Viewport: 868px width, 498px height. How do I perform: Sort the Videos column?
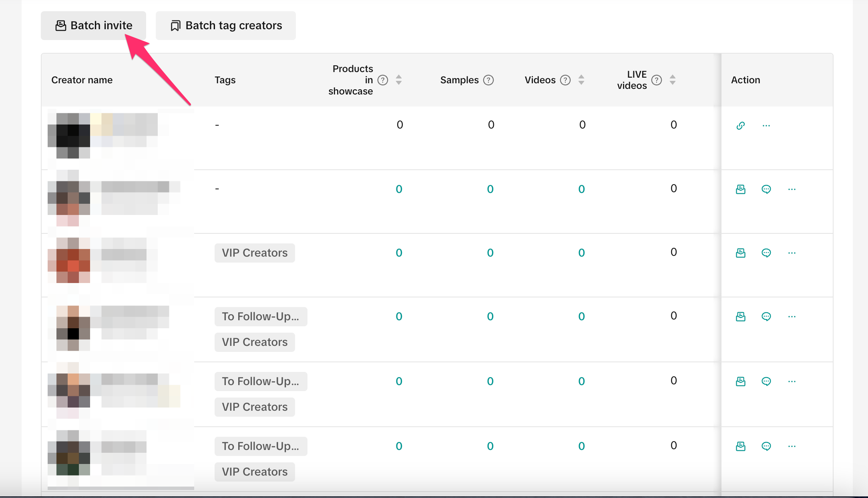tap(581, 80)
